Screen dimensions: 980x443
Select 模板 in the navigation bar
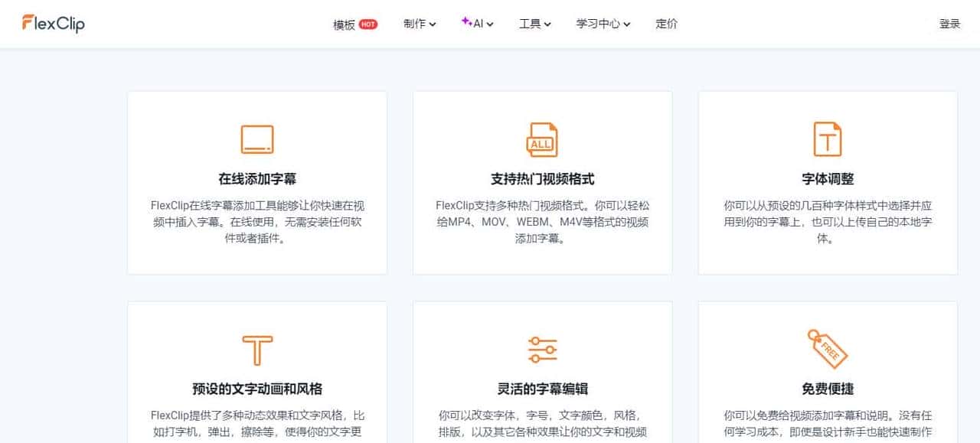click(342, 24)
